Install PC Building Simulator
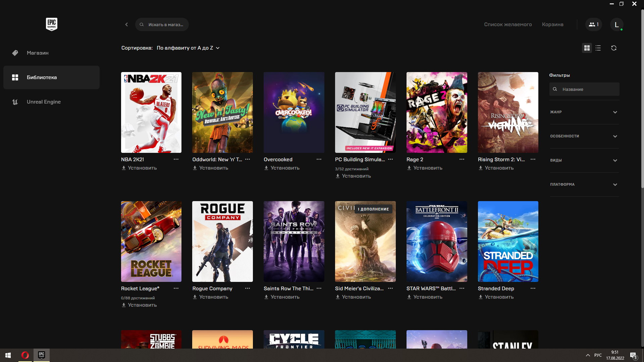The width and height of the screenshot is (644, 362). click(353, 176)
